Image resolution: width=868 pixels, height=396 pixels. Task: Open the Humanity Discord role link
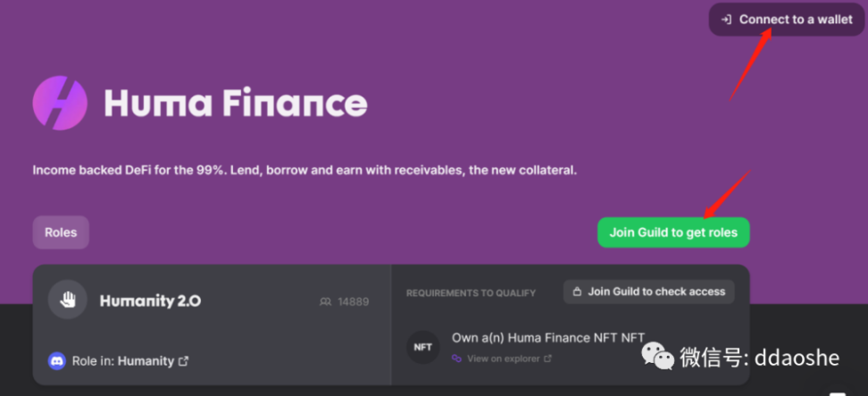coord(146,361)
